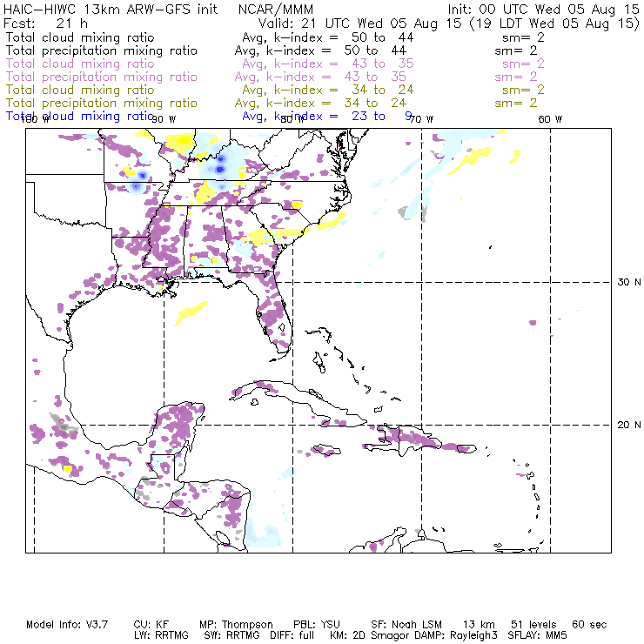Click 'PBL: YSU' footer text
The height and width of the screenshot is (644, 644).
tap(317, 625)
